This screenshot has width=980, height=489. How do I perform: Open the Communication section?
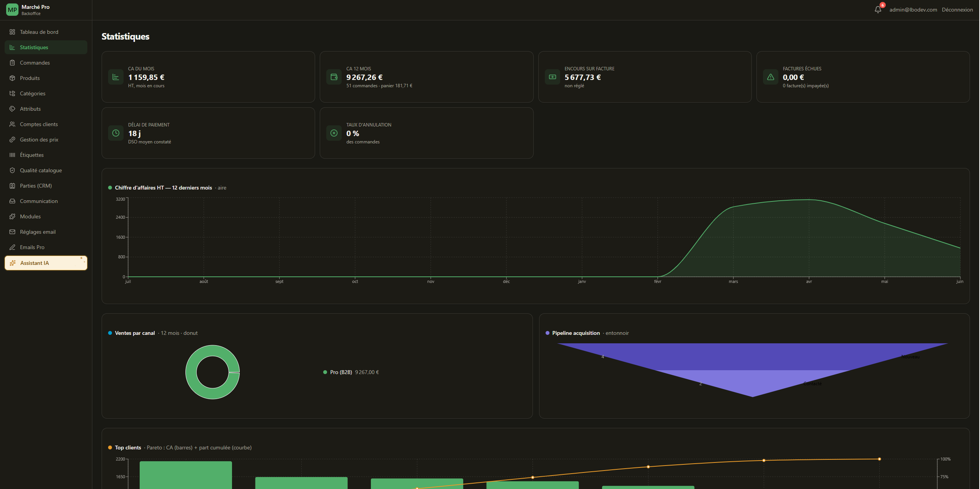coord(46,201)
